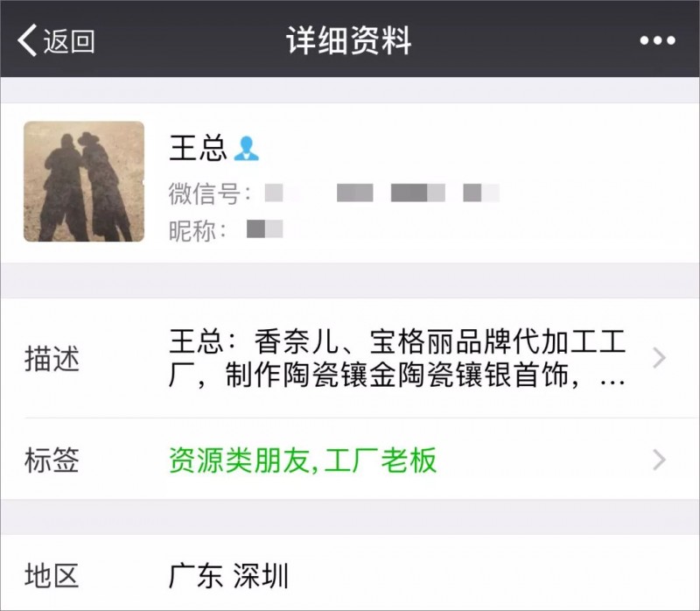
Task: Tap the 广东 深圳 location text
Action: pos(228,576)
